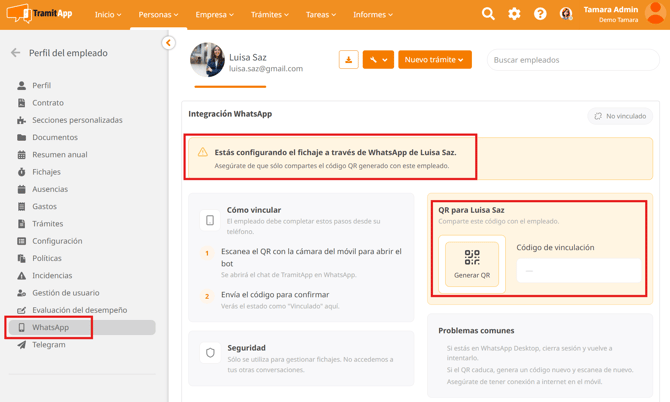Open the Documentos sidebar item
This screenshot has width=670, height=402.
[x=54, y=137]
